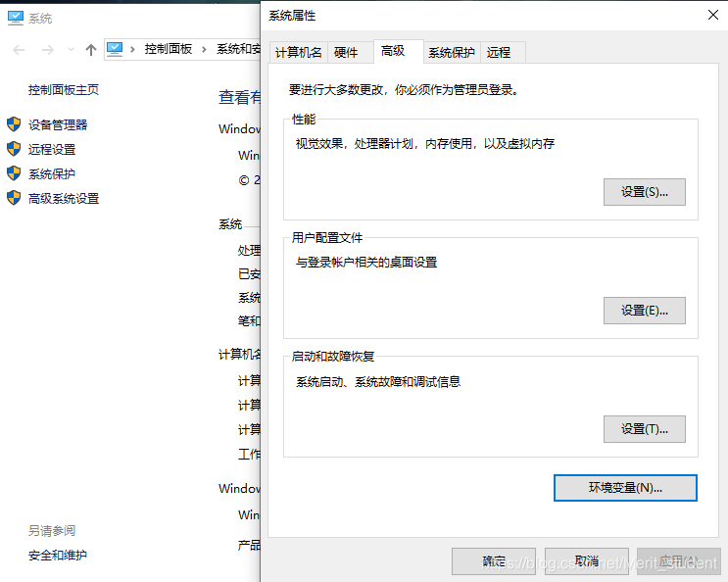728x582 pixels.
Task: Open the 系统保护 tab
Action: [x=452, y=53]
